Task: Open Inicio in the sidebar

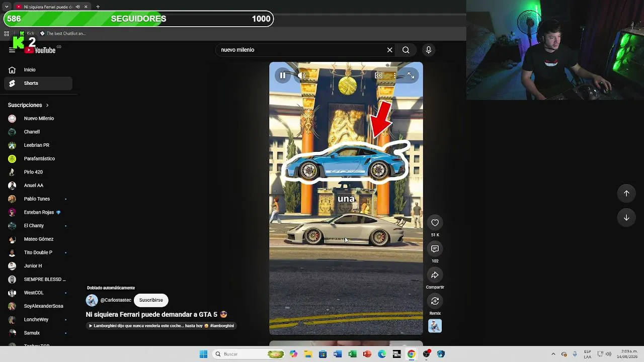Action: point(38,70)
